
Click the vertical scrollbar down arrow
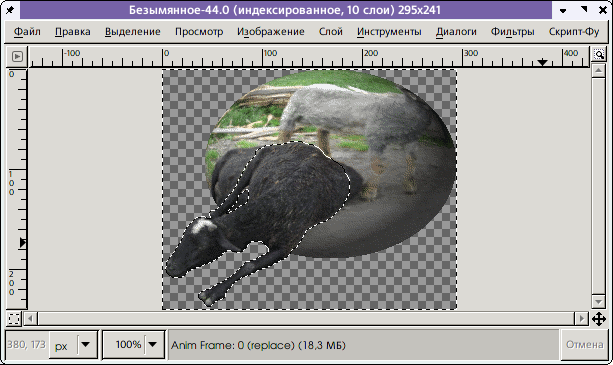pyautogui.click(x=599, y=302)
